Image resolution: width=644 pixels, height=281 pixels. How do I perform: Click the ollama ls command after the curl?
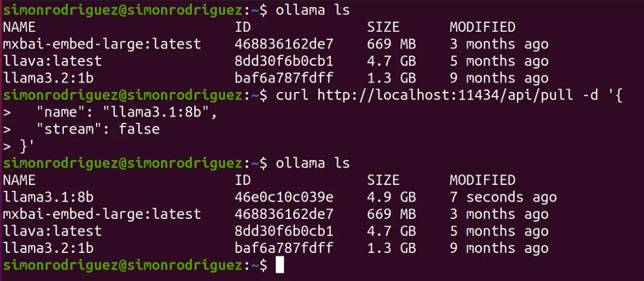(312, 163)
